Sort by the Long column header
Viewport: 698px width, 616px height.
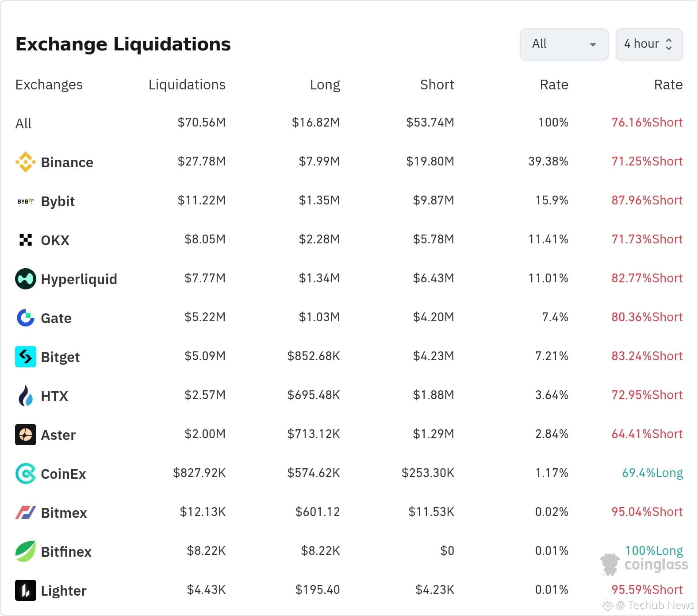pyautogui.click(x=325, y=85)
